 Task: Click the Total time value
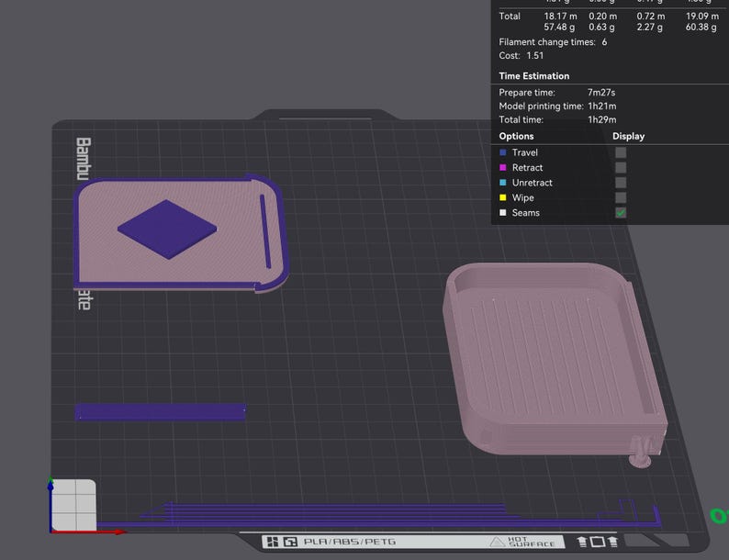(602, 119)
